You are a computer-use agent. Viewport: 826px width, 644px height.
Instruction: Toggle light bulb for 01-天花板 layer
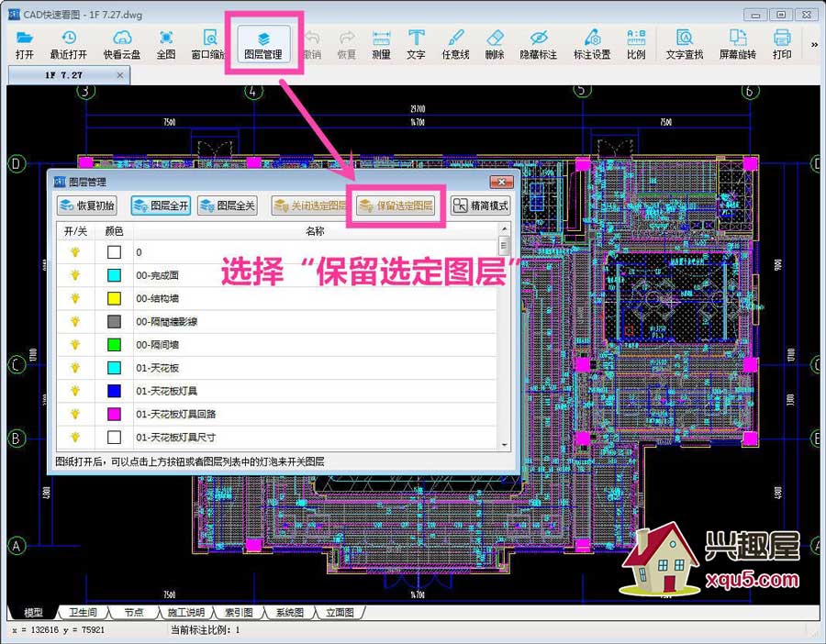click(x=75, y=368)
